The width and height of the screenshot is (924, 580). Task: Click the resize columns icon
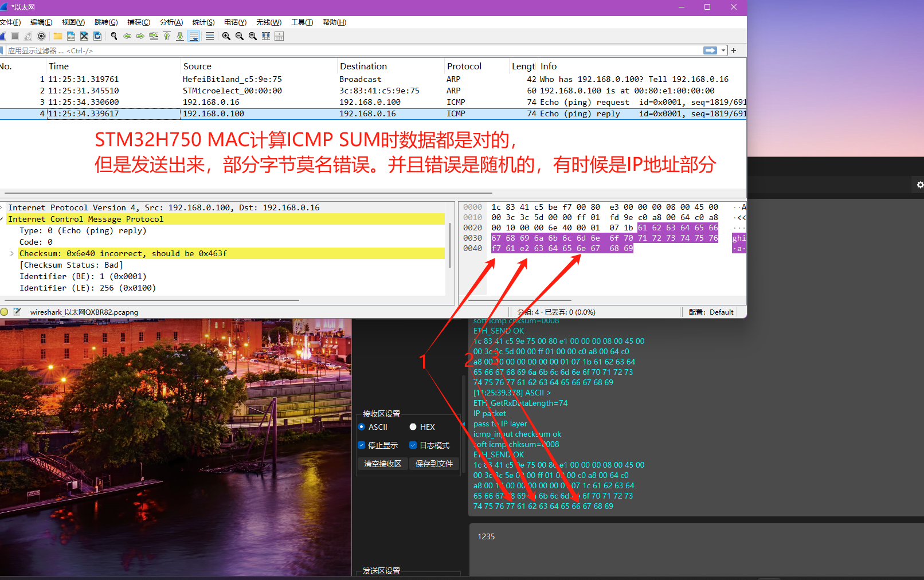(266, 36)
